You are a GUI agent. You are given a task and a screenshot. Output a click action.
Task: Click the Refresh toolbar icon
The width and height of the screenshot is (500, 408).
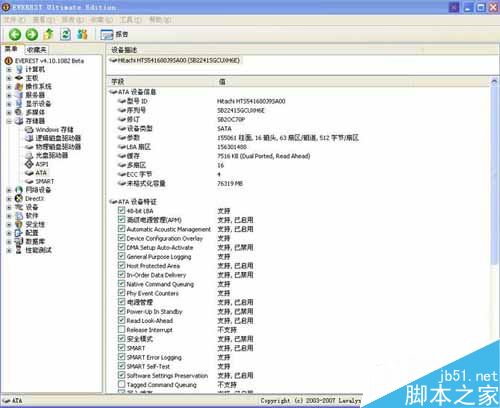click(66, 34)
